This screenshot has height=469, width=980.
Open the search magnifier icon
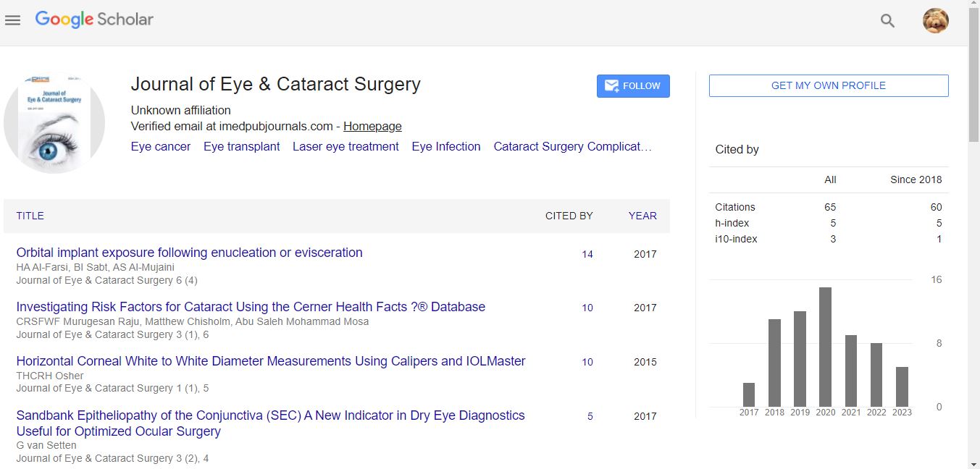(x=887, y=21)
